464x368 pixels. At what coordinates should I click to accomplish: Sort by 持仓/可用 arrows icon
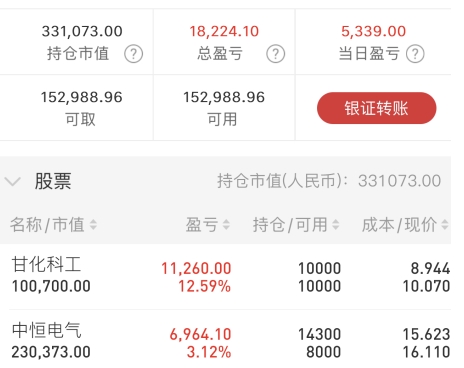tap(336, 225)
